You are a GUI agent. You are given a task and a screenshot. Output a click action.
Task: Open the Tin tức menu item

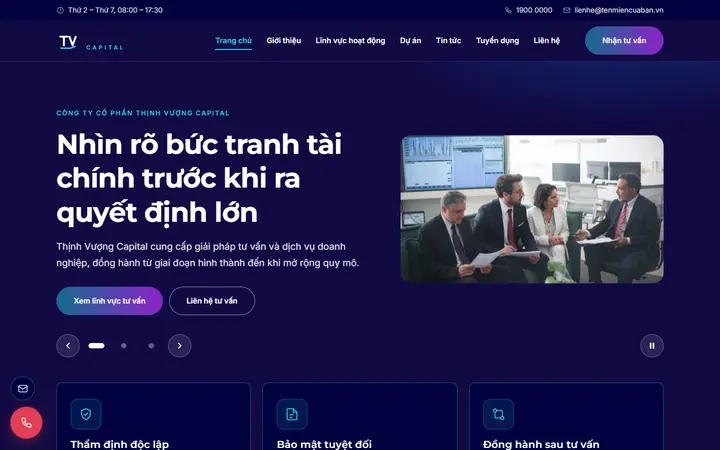449,40
